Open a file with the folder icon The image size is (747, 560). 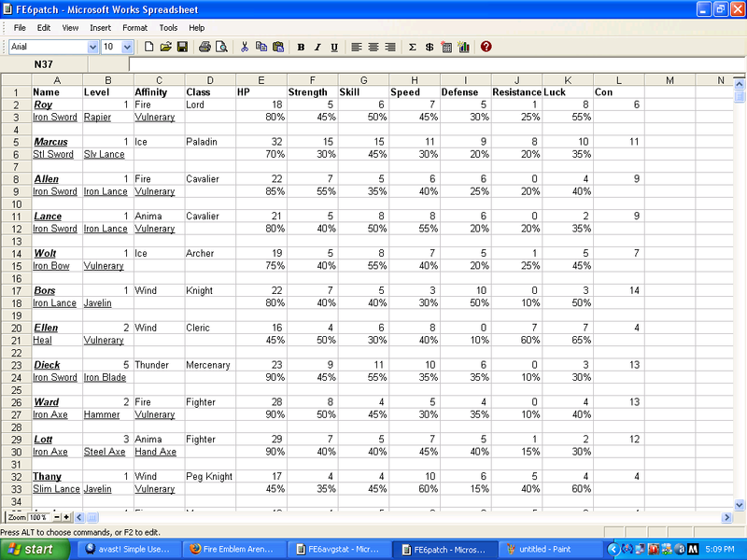[x=165, y=47]
